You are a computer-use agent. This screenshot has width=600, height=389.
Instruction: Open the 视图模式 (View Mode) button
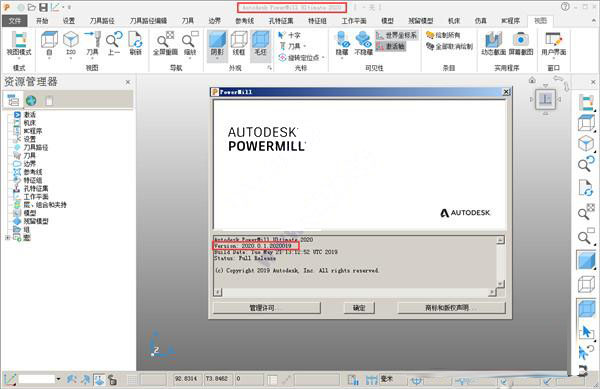(19, 43)
